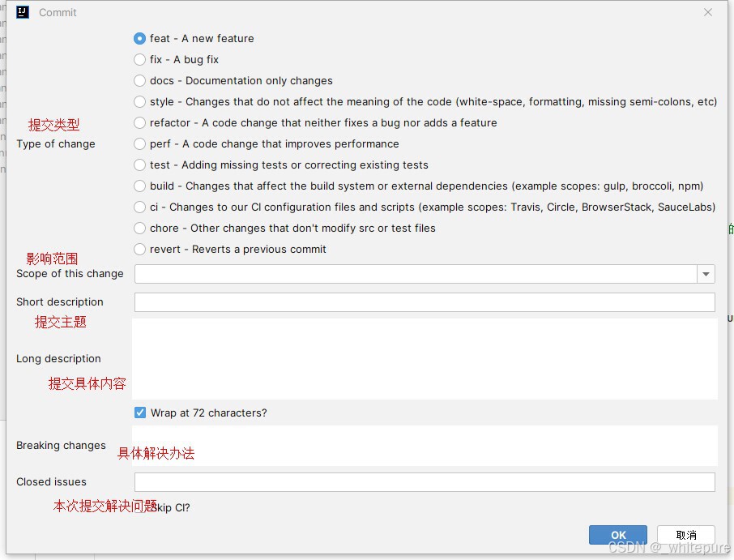The image size is (734, 560).
Task: Focus the Short description input field
Action: coord(425,302)
